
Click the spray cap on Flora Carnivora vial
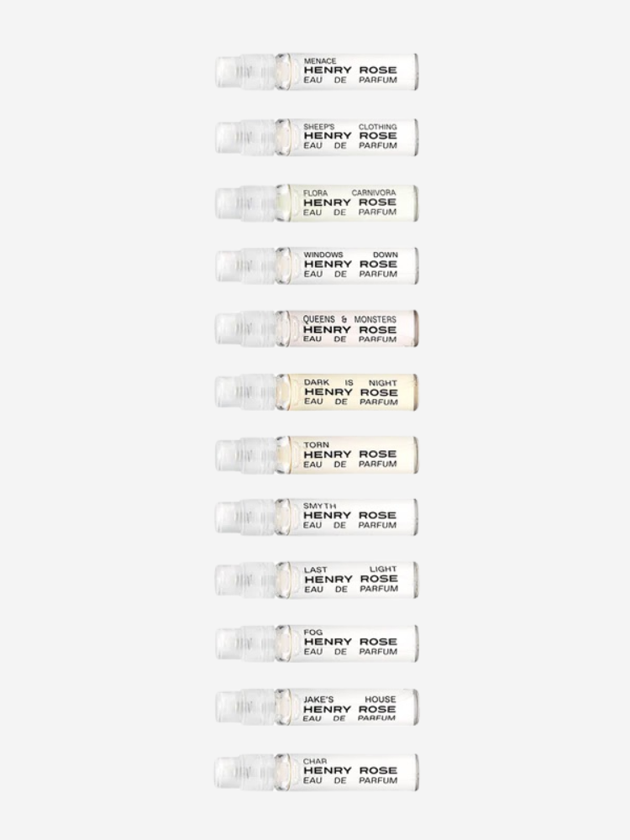(x=245, y=203)
